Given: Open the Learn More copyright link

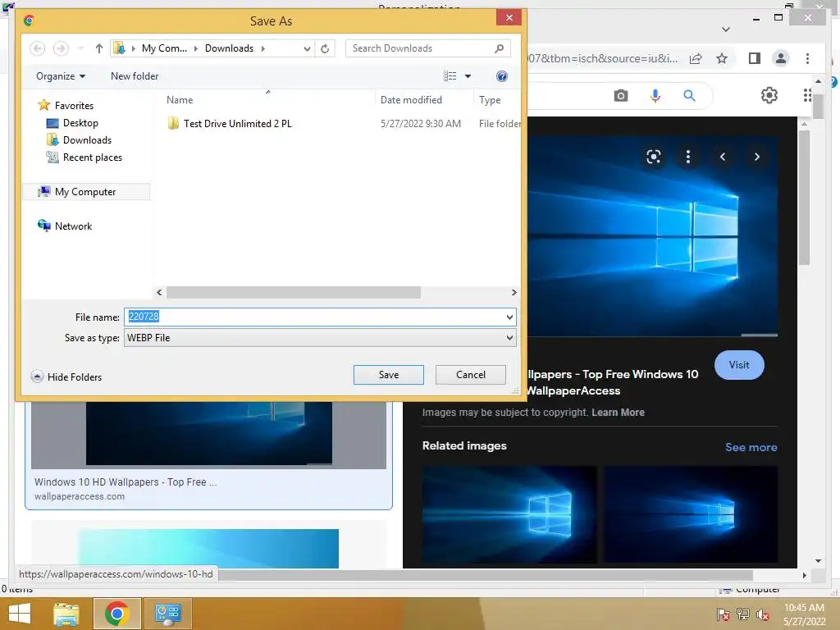Looking at the screenshot, I should click(618, 413).
